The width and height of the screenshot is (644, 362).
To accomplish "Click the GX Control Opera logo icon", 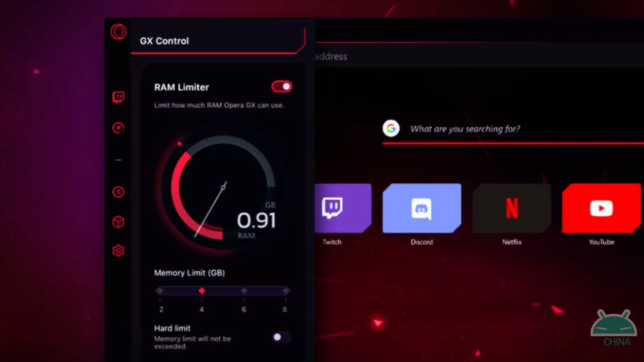I will [118, 32].
